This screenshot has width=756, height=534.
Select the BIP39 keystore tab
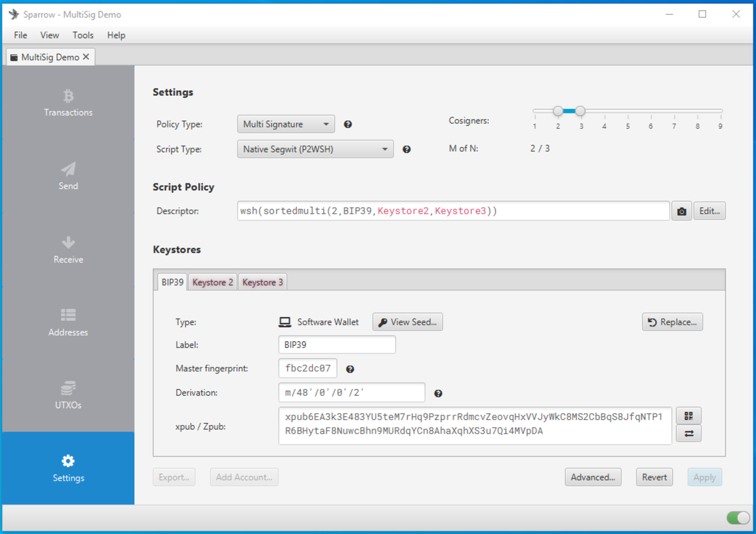(x=172, y=282)
